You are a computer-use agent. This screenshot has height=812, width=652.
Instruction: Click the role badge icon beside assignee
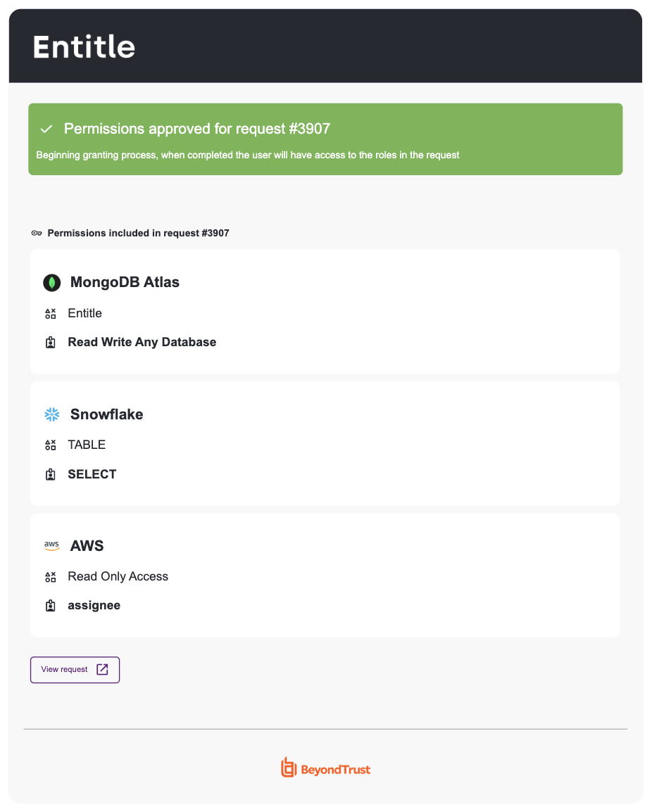click(x=50, y=605)
